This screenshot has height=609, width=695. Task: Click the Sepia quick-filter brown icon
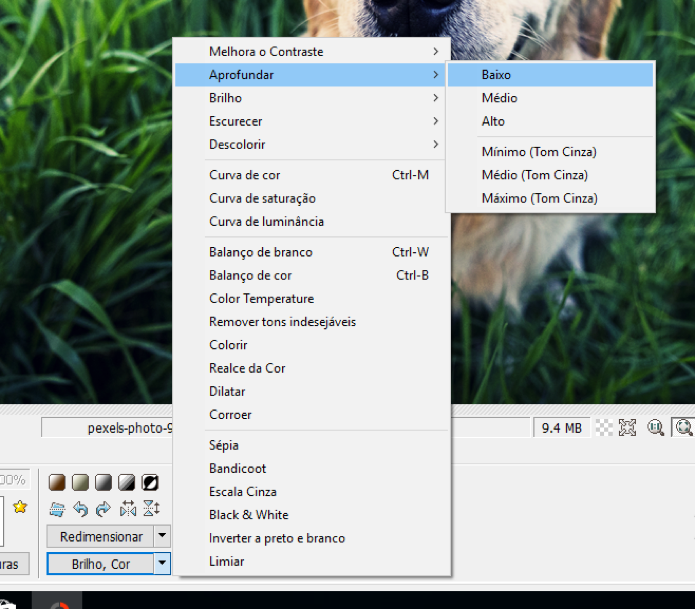[57, 483]
